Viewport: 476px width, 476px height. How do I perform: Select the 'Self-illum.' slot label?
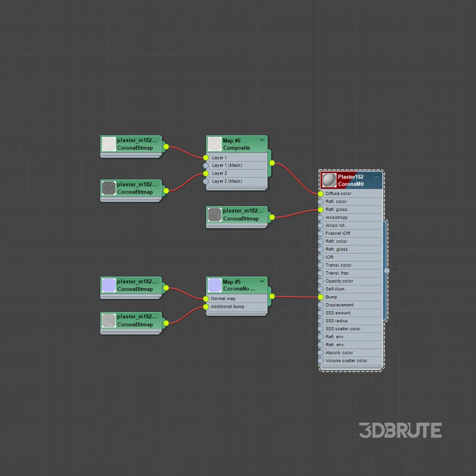pos(335,289)
